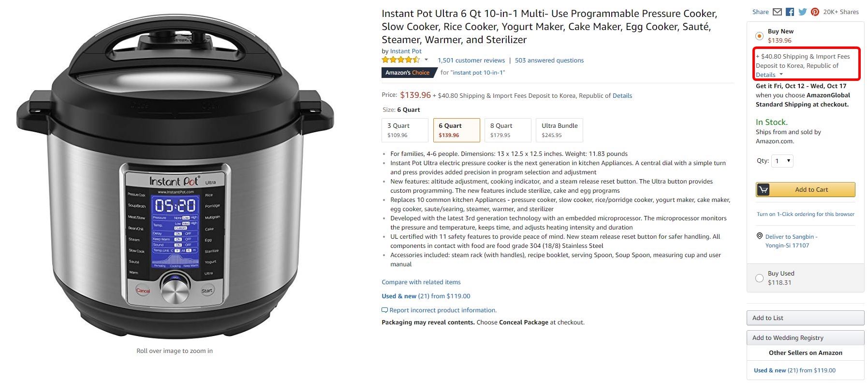The height and width of the screenshot is (383, 868).
Task: Share product via email envelope icon
Action: [777, 12]
